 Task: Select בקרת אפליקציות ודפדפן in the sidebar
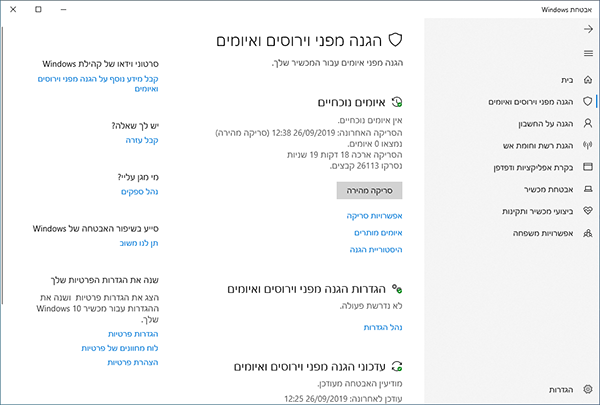click(x=533, y=168)
